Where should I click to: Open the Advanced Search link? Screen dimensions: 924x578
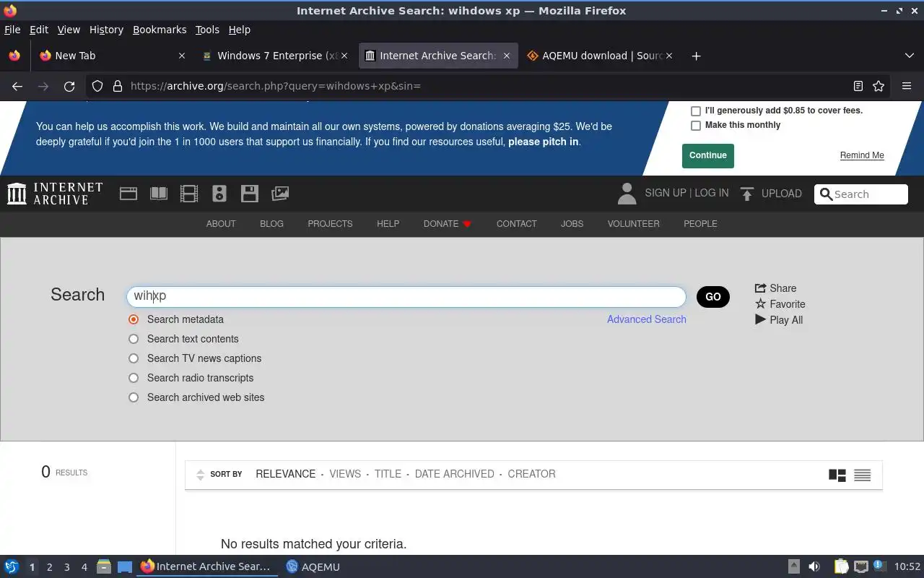point(647,319)
